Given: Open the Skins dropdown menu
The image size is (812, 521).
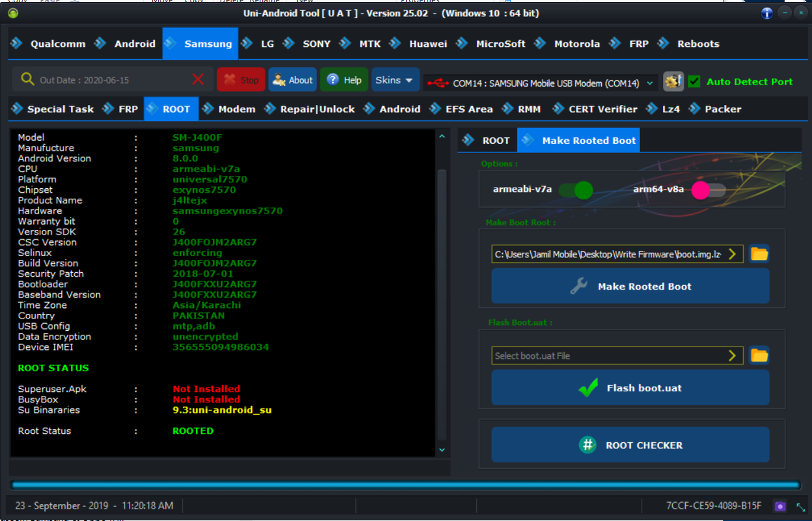Looking at the screenshot, I should (x=394, y=80).
